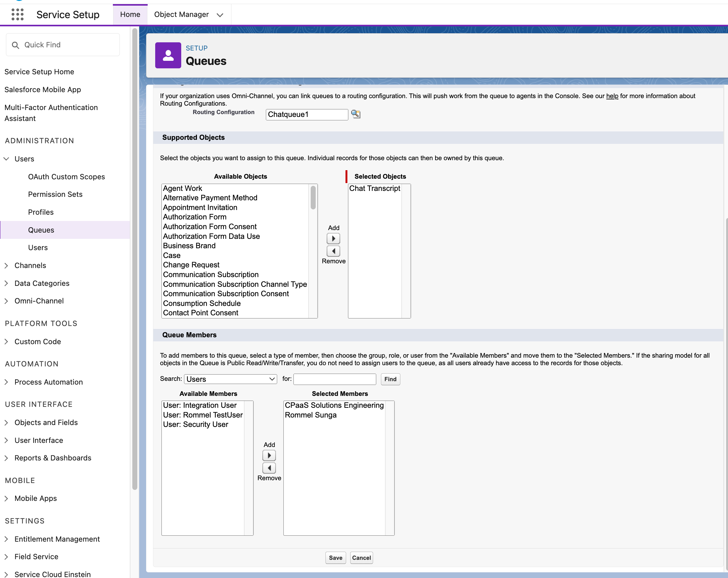This screenshot has width=728, height=578.
Task: Open the help link in Omni-Channel text
Action: tap(612, 96)
